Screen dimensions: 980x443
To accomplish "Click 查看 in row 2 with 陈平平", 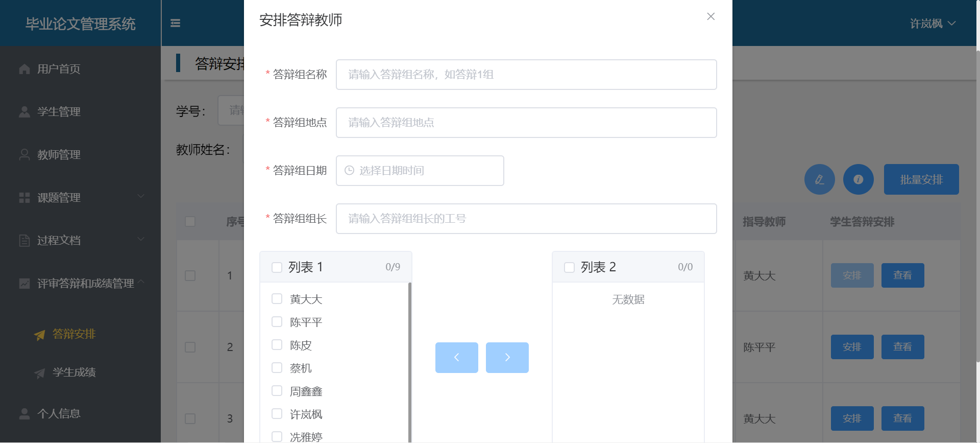I will point(903,347).
